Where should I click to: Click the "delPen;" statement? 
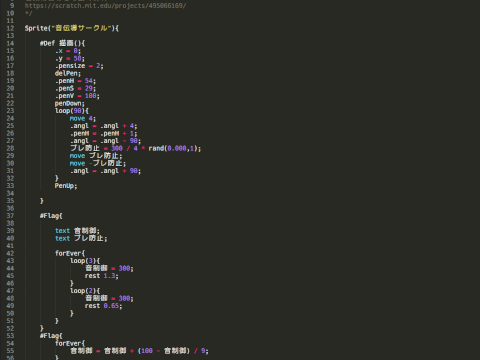[68, 73]
